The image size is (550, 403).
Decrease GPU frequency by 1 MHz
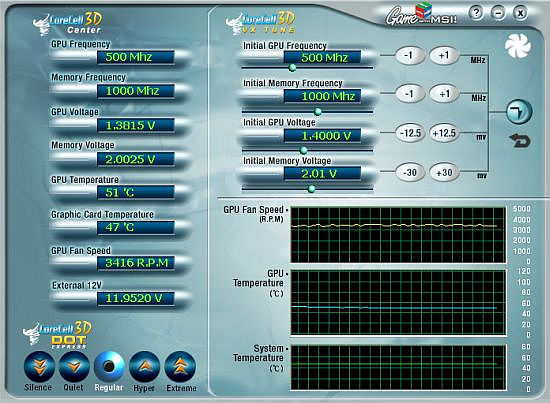409,55
